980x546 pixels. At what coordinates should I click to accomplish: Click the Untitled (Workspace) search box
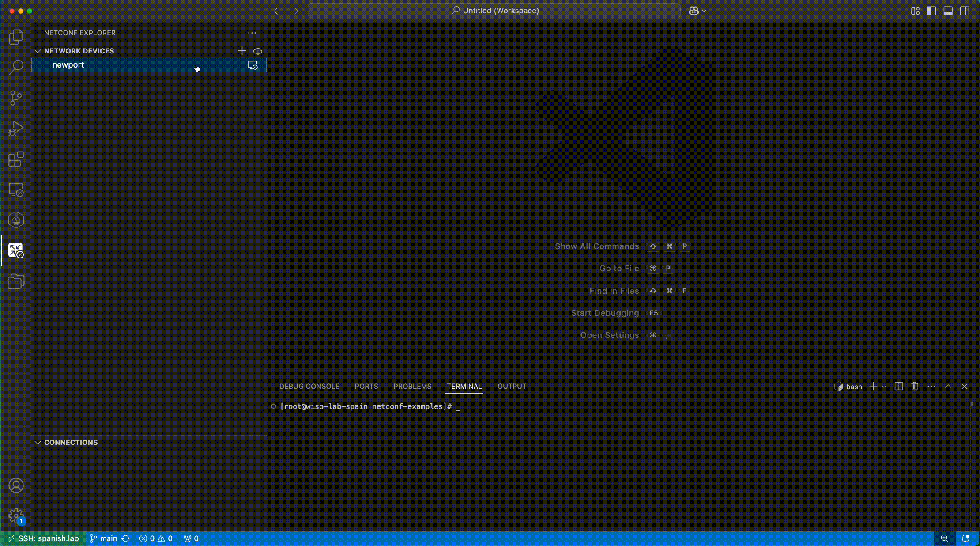point(494,11)
